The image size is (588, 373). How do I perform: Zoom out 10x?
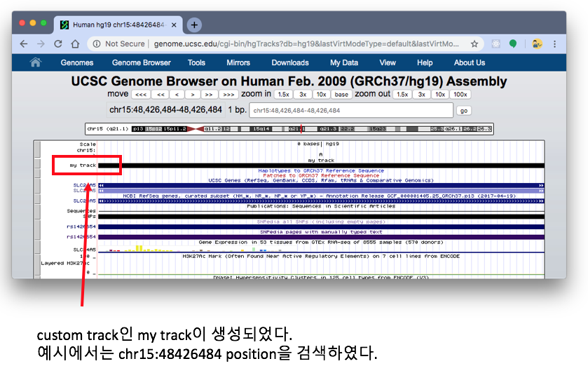(x=440, y=95)
